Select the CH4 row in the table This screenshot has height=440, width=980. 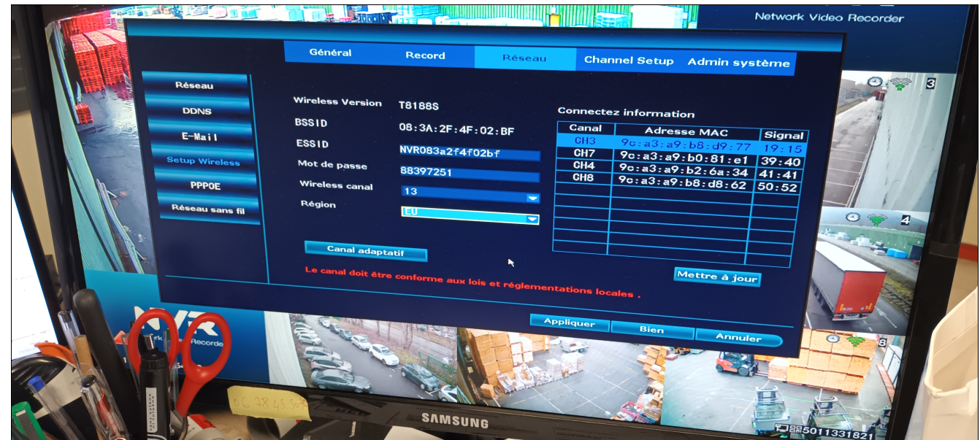(678, 169)
